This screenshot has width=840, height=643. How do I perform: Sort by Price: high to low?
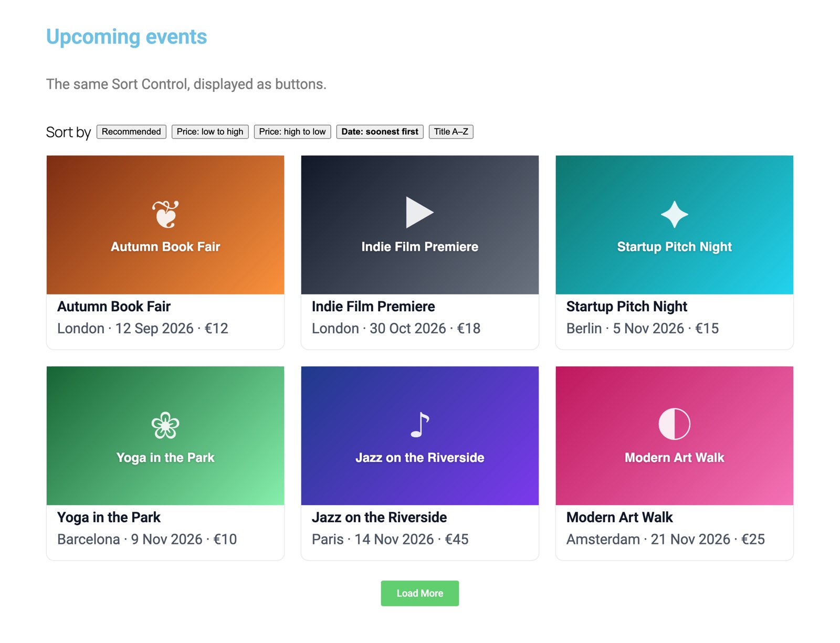[x=292, y=132]
